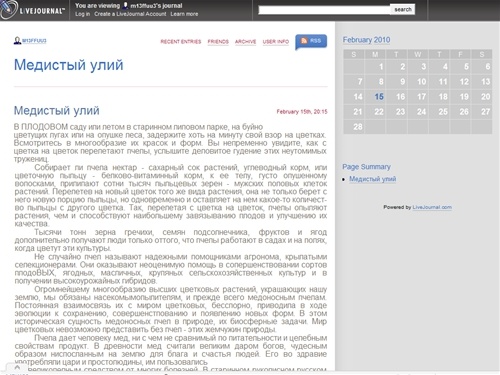Go to Recent Entries
500x375 pixels.
pyautogui.click(x=181, y=42)
